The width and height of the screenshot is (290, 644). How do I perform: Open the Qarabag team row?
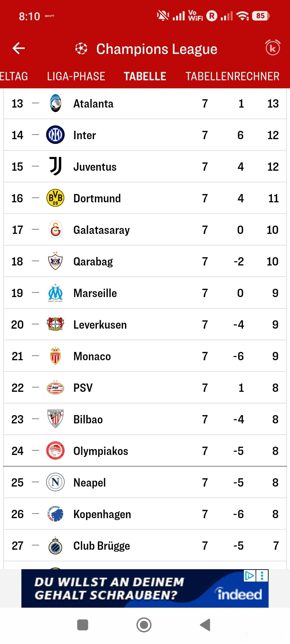tap(145, 261)
